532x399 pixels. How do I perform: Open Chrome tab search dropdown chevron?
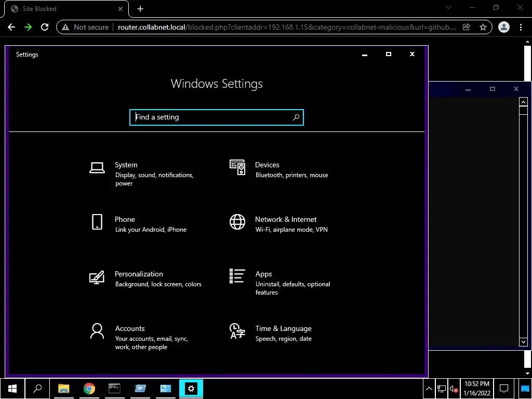[448, 7]
